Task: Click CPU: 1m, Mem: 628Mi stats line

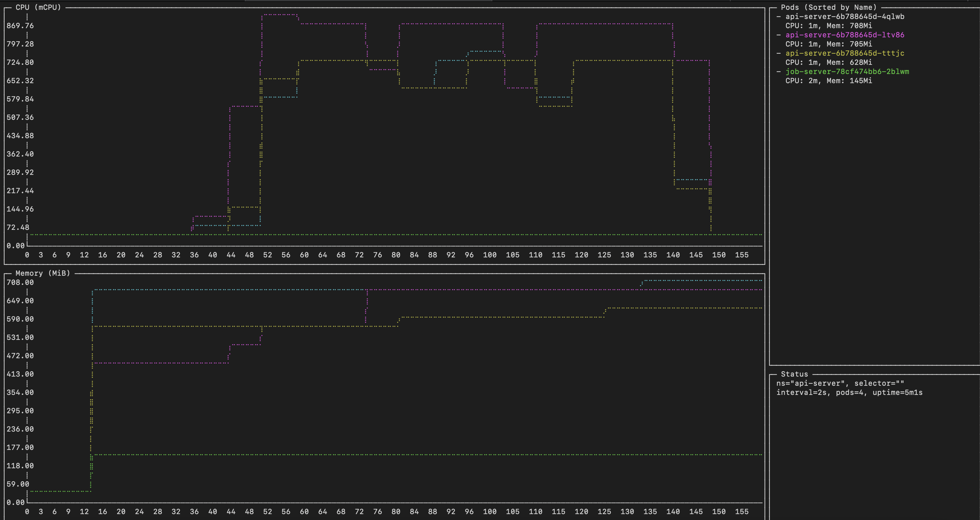Action: click(828, 62)
